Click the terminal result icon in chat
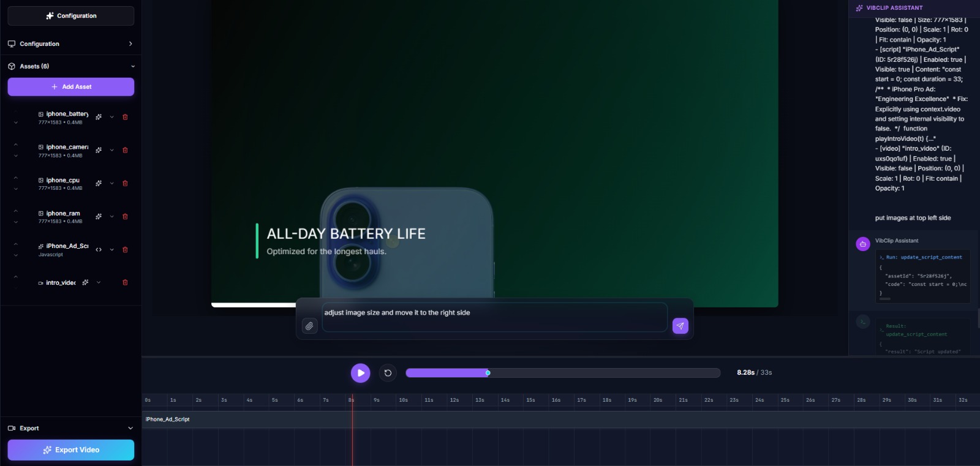 tap(862, 321)
